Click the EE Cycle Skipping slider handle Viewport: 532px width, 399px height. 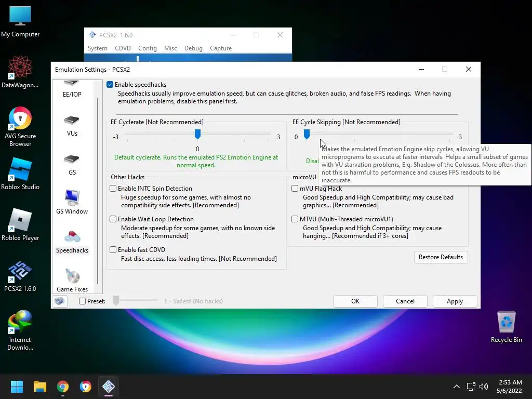307,134
